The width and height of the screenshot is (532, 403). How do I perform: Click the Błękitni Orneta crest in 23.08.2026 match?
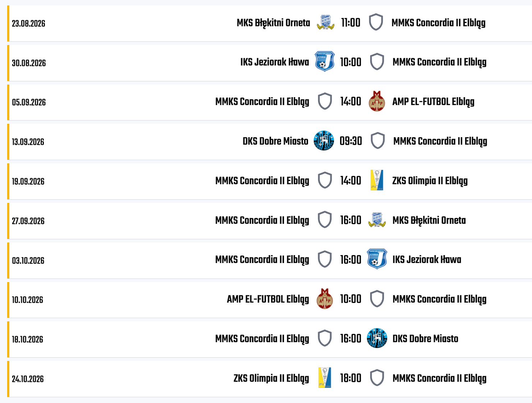click(326, 22)
